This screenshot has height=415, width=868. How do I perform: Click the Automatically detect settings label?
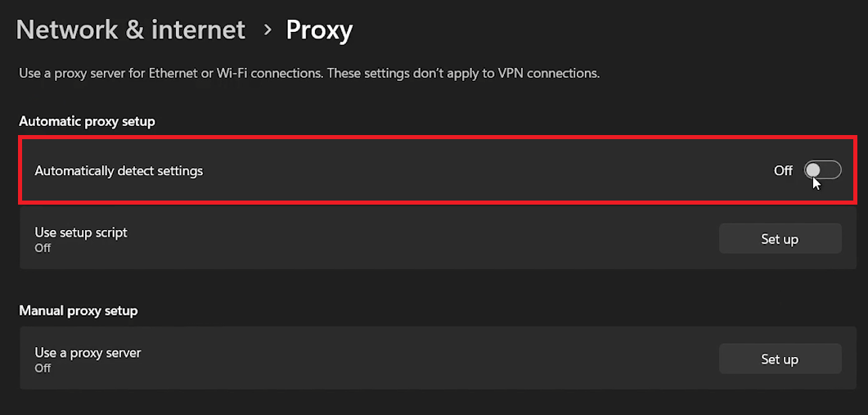click(x=119, y=171)
